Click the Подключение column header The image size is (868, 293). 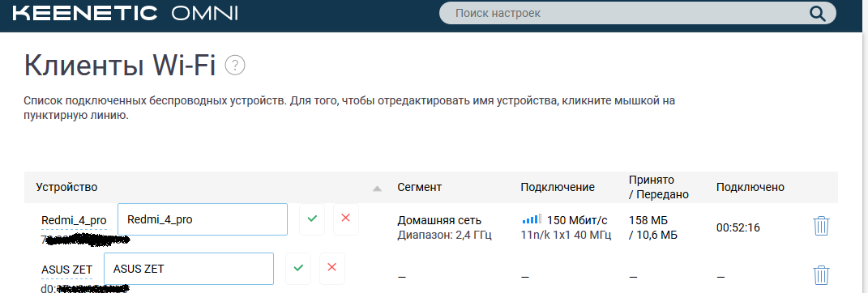558,188
